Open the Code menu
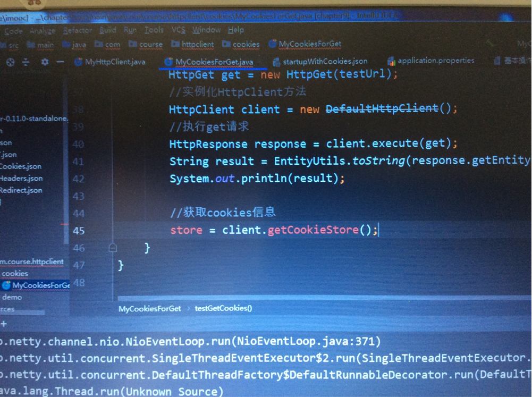The image size is (532, 397). pos(14,31)
